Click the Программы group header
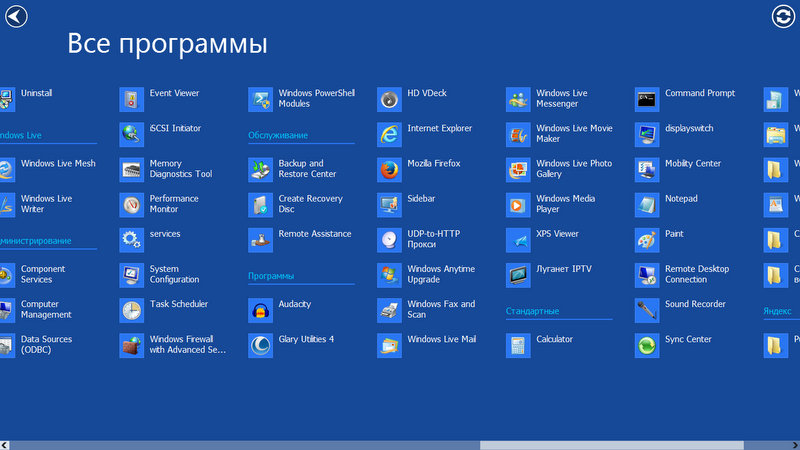Image resolution: width=800 pixels, height=450 pixels. click(x=271, y=276)
